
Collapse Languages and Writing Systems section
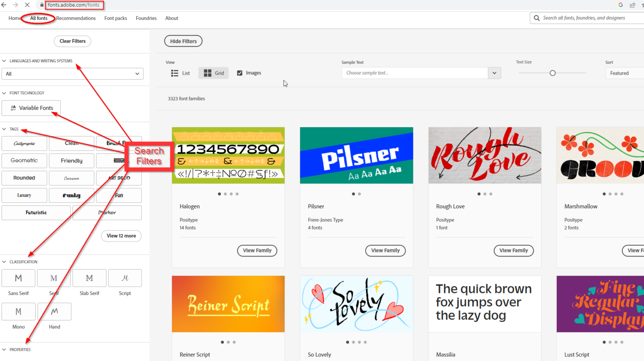(x=4, y=61)
